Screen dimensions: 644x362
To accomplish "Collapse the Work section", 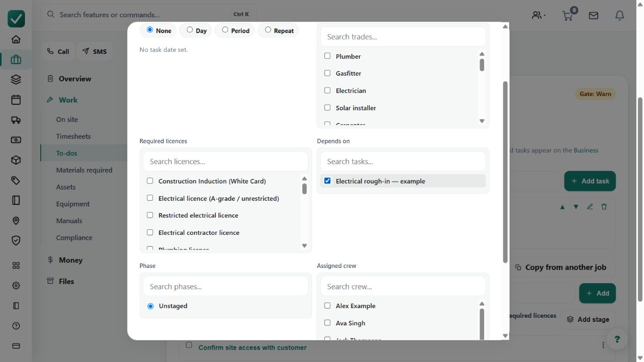I will [x=68, y=100].
